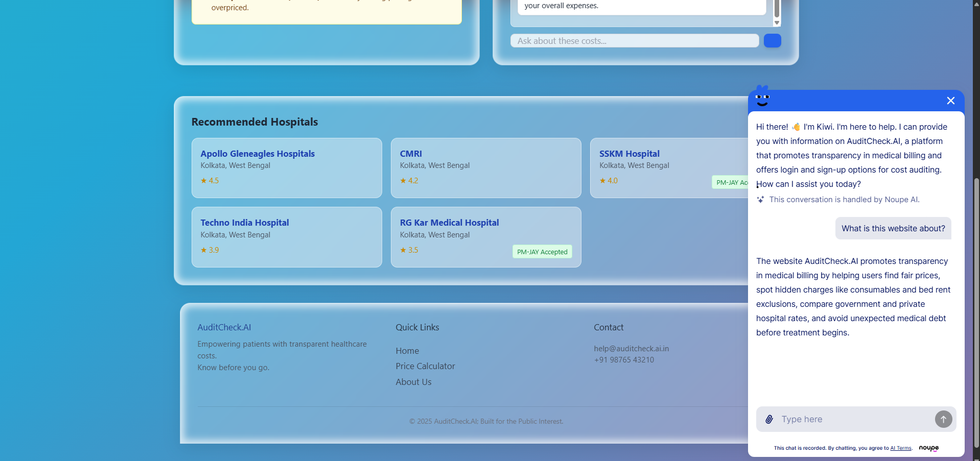Focus the 'Ask about these costs...' field
This screenshot has height=461, width=980.
point(635,41)
